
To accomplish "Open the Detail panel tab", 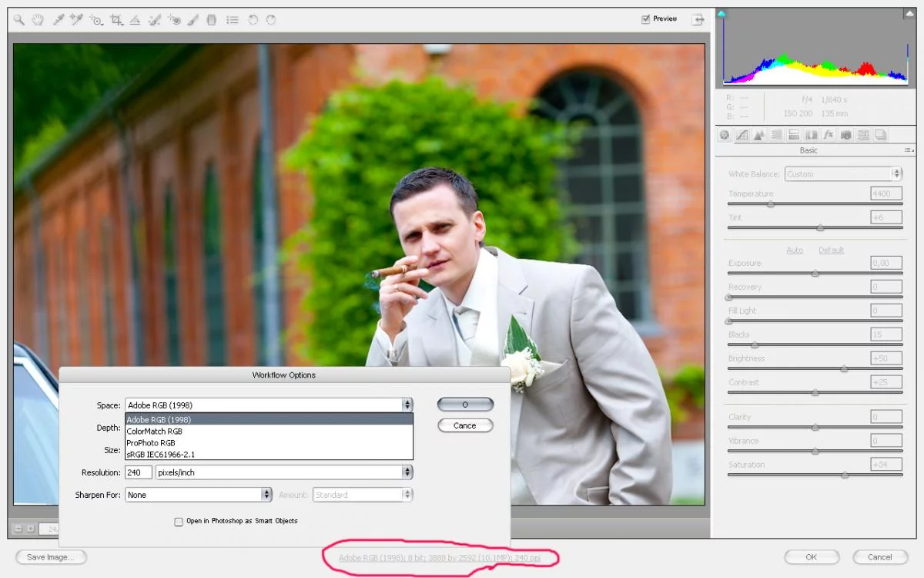I will 758,135.
